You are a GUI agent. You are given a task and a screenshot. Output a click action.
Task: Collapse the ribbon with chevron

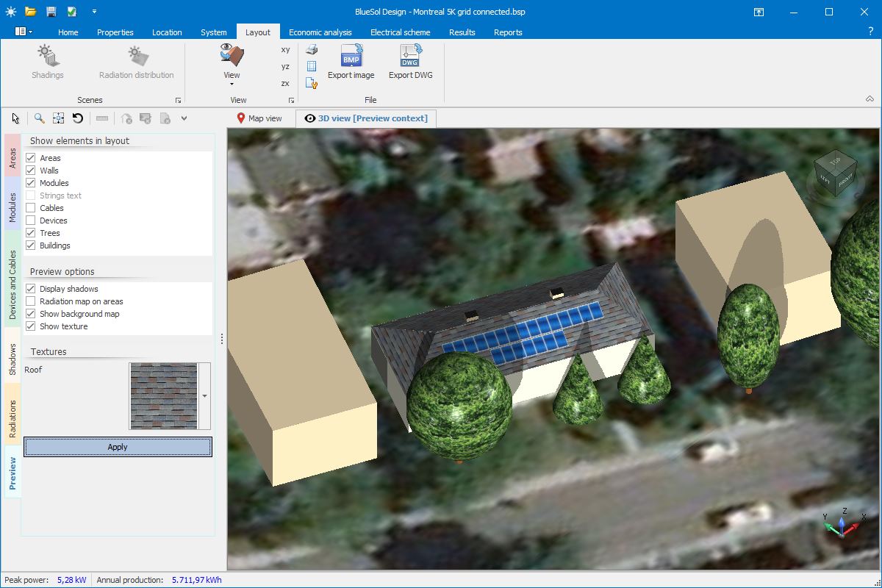(x=870, y=99)
